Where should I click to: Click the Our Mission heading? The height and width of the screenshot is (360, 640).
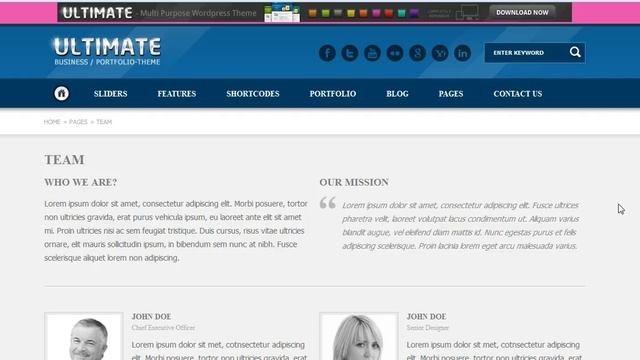pos(354,182)
